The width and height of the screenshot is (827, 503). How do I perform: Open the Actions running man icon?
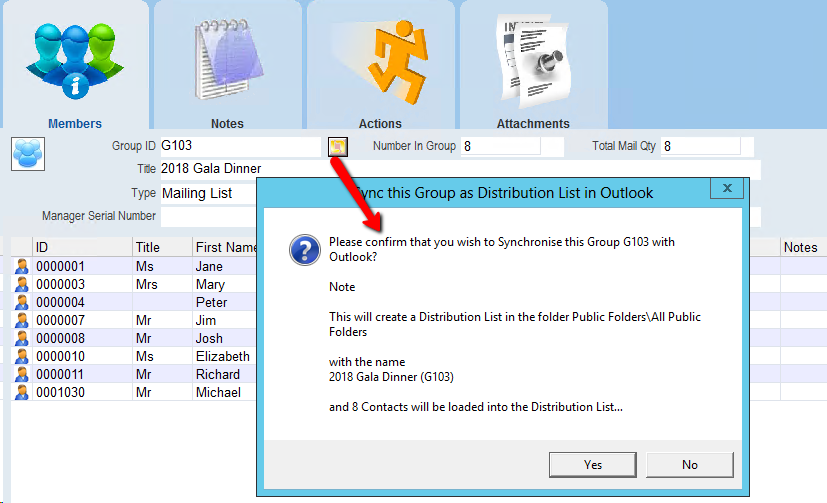point(380,62)
